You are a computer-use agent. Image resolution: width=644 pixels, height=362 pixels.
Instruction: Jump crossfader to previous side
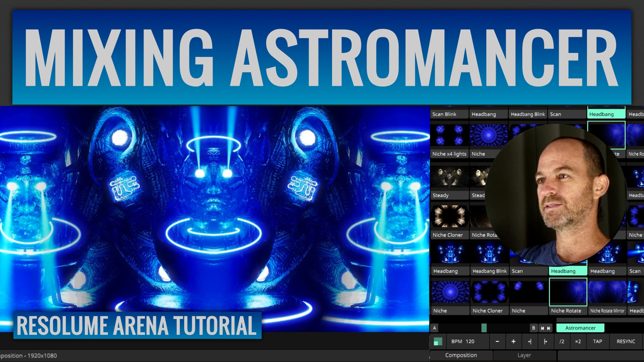tap(542, 328)
